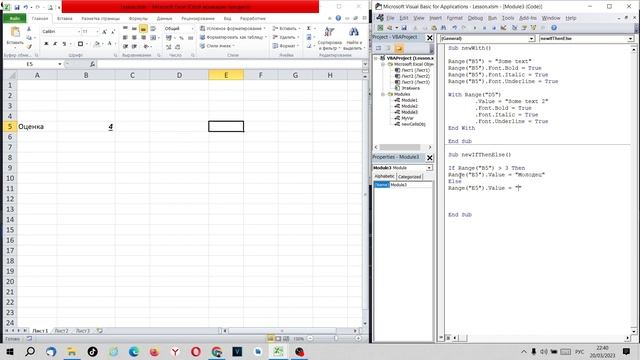The image size is (640, 360).
Task: Open the Object (General) dropdown in VBA editor
Action: click(531, 38)
